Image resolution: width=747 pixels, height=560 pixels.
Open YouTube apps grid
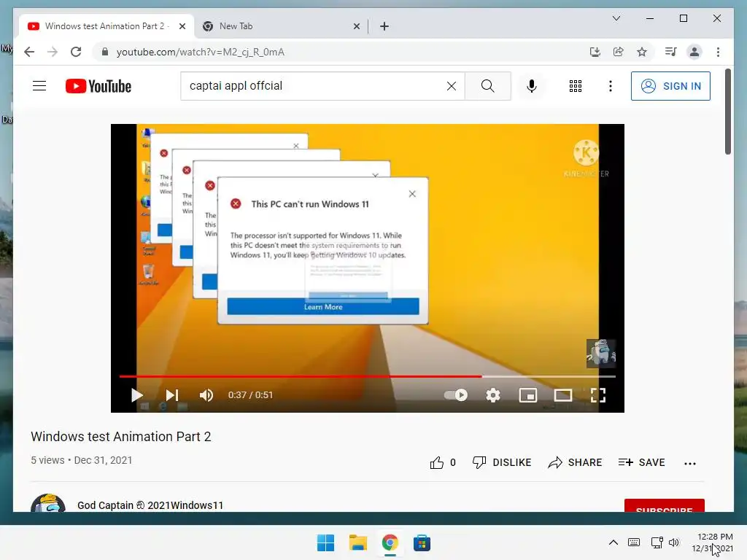(x=576, y=86)
